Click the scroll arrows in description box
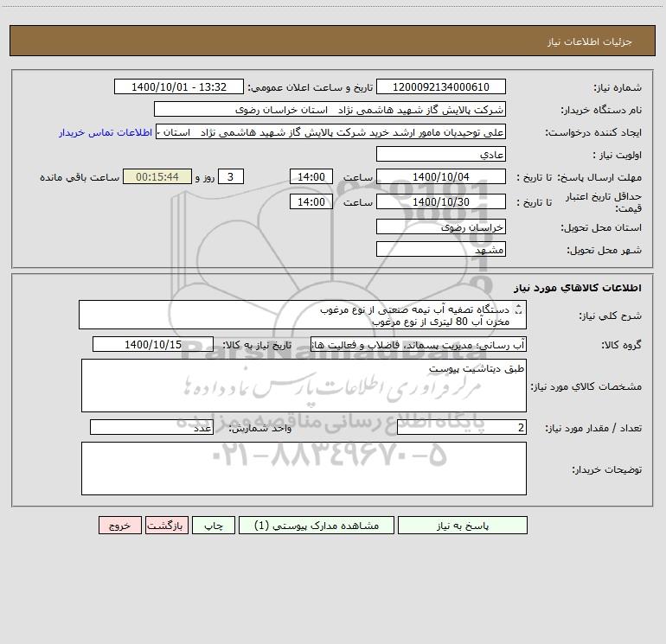Image resolution: width=666 pixels, height=644 pixels. pyautogui.click(x=518, y=310)
